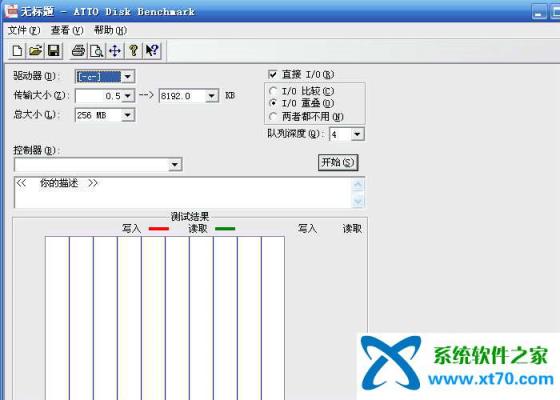Open a saved benchmark file icon
560x400 pixels.
(35, 51)
